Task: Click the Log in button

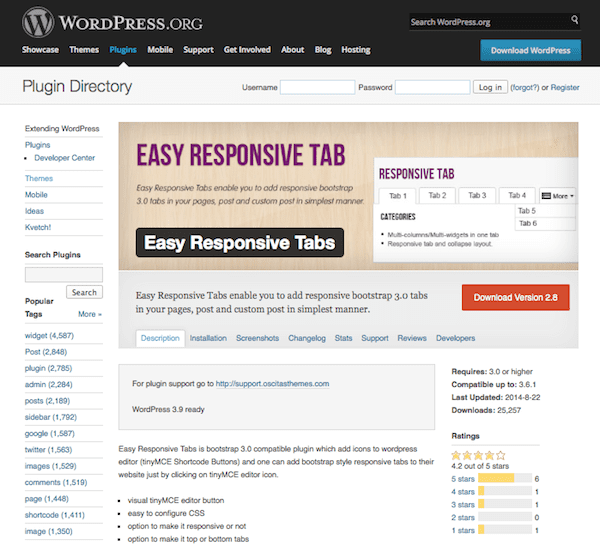Action: 490,88
